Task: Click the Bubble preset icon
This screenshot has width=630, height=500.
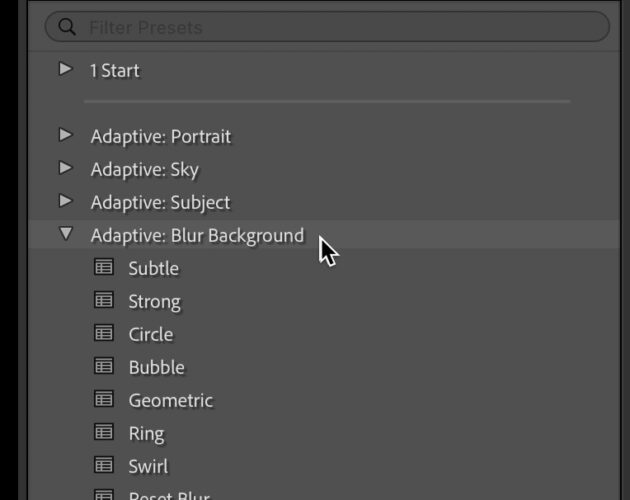Action: click(104, 366)
